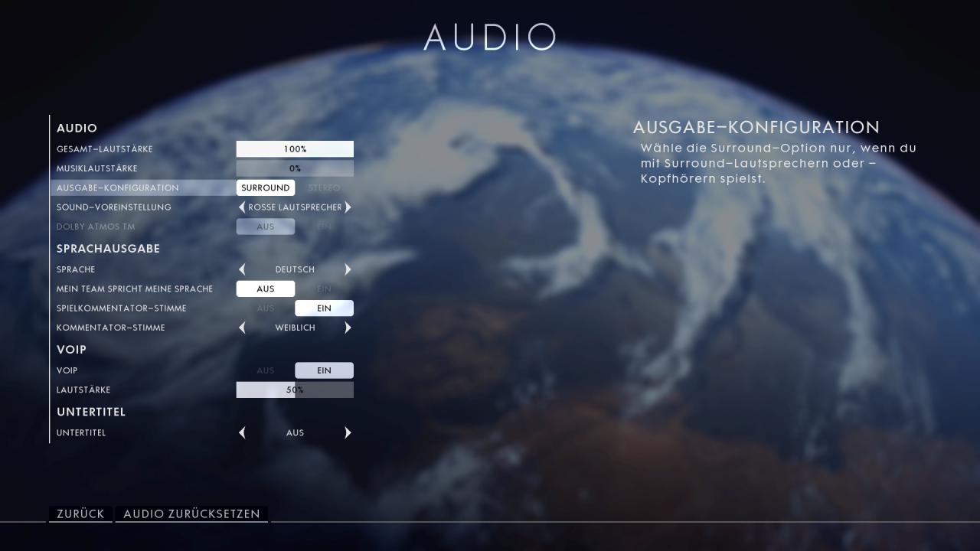980x551 pixels.
Task: Select the Mein Team spricht meine Sprache label
Action: click(135, 289)
